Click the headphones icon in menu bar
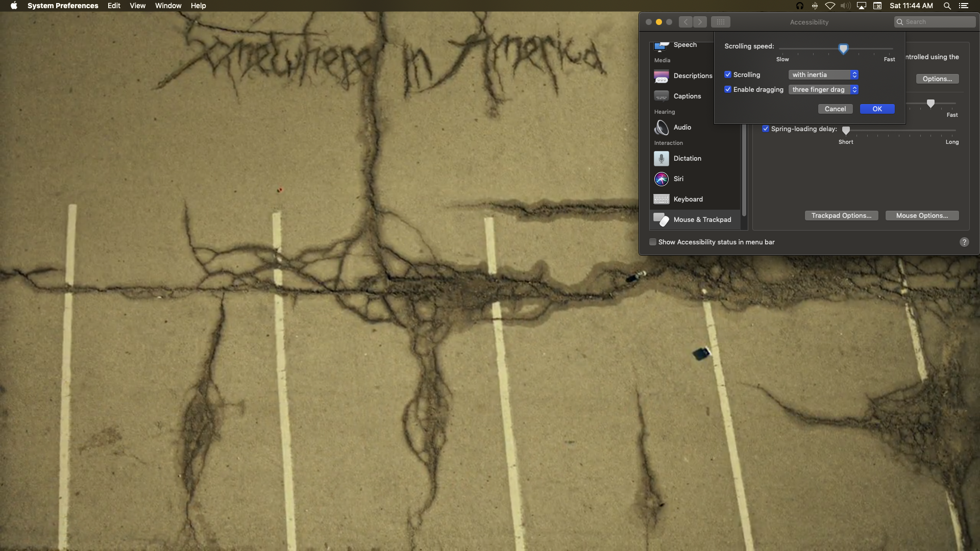 799,6
